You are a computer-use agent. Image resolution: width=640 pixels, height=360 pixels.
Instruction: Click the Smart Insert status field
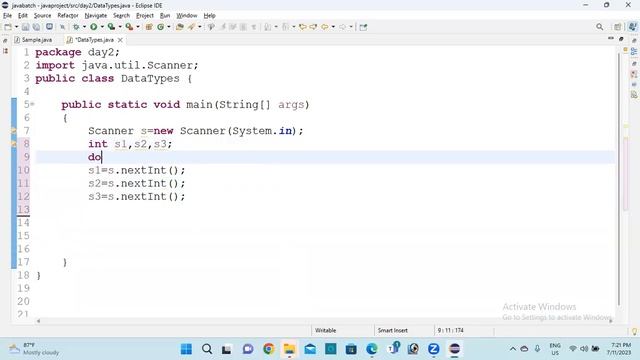point(393,330)
